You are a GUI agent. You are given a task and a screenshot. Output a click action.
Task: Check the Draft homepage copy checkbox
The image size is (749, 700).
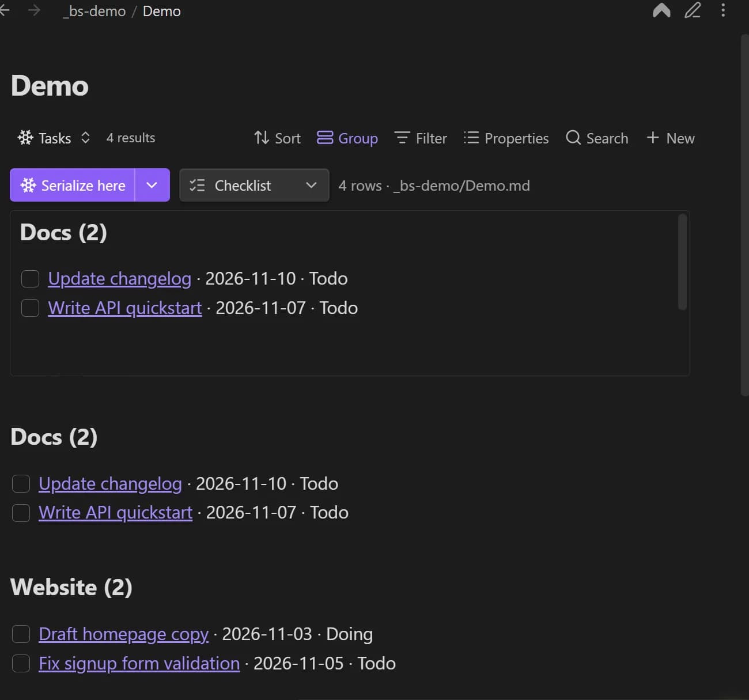[21, 634]
